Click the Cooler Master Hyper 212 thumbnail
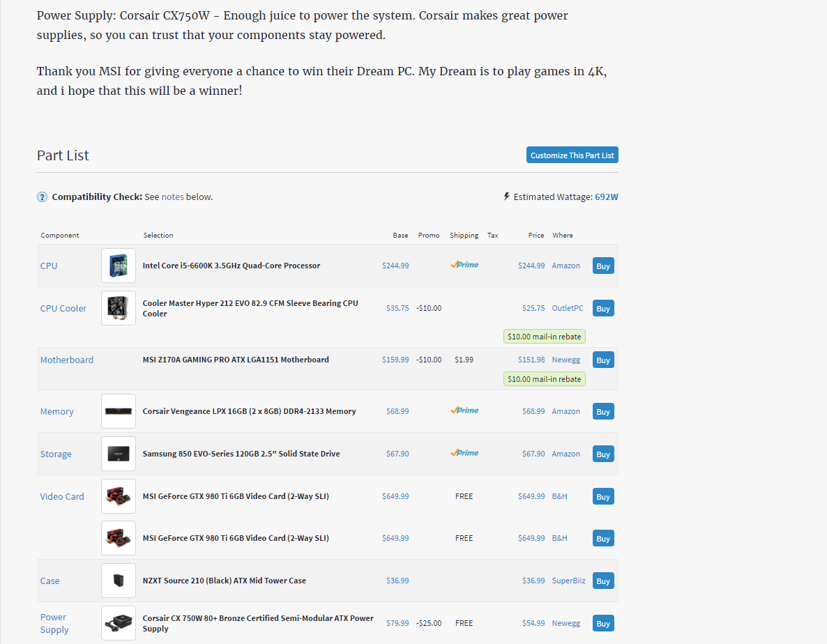 pyautogui.click(x=119, y=308)
